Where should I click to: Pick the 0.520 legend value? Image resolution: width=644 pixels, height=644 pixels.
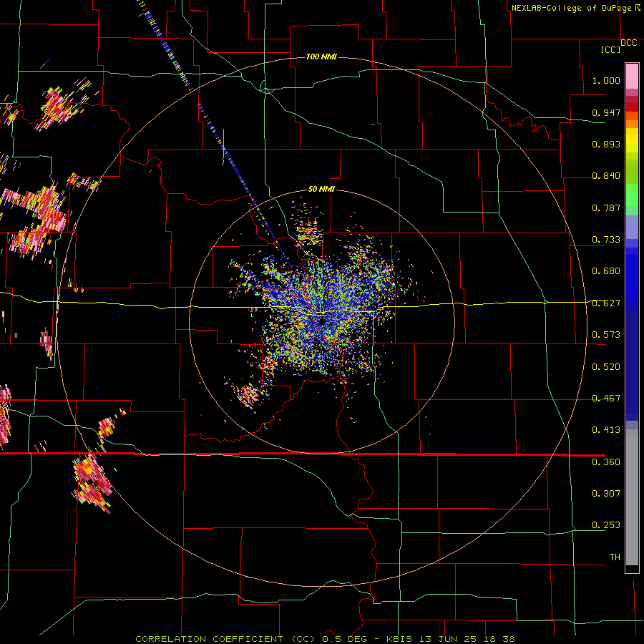pyautogui.click(x=606, y=367)
